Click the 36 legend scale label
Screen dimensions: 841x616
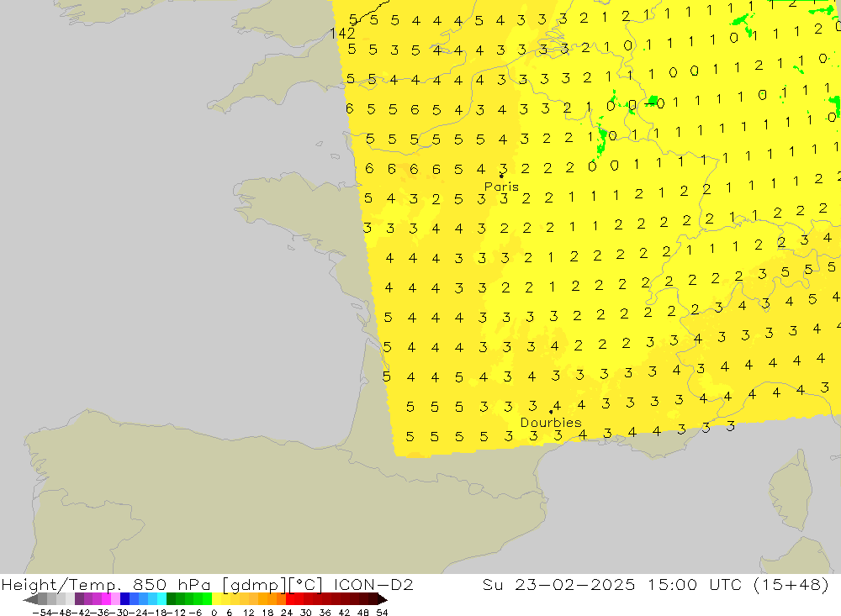[x=325, y=613]
